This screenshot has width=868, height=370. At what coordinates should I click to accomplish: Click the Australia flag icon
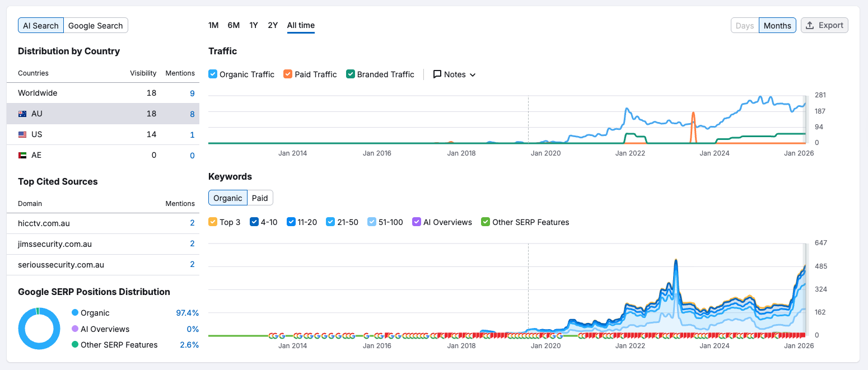tap(22, 114)
